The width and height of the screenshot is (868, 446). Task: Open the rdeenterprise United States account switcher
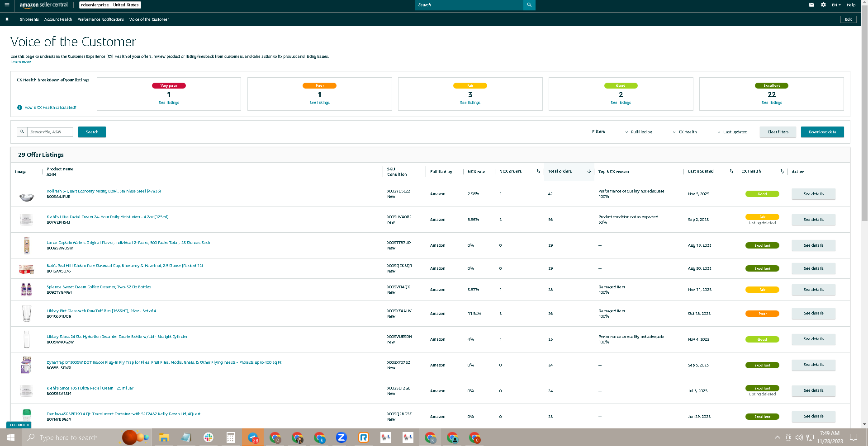pos(110,5)
